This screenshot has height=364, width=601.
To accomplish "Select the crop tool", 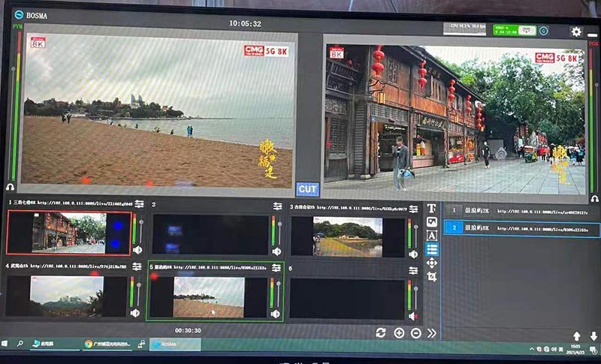I will pyautogui.click(x=432, y=276).
